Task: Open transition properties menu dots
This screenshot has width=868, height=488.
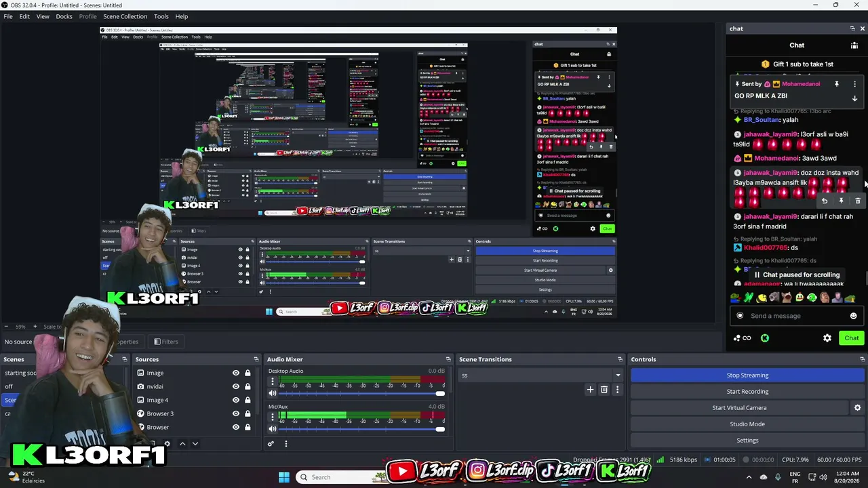Action: pos(617,390)
